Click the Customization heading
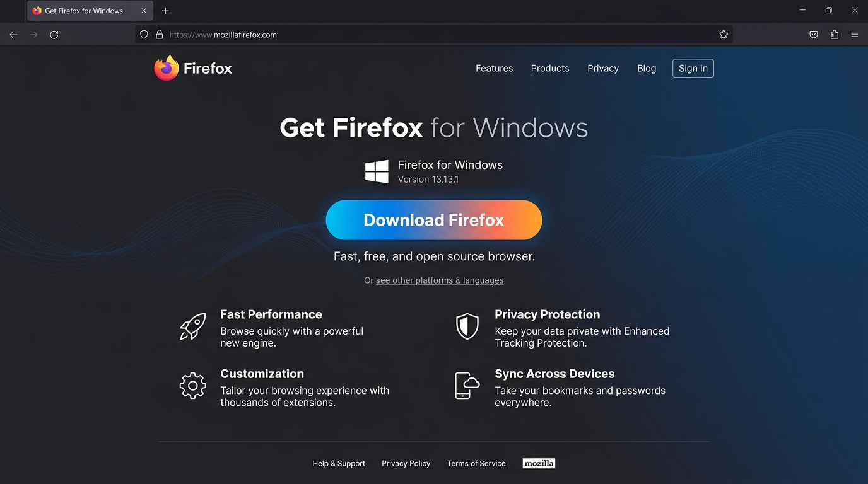This screenshot has height=484, width=868. pos(262,374)
